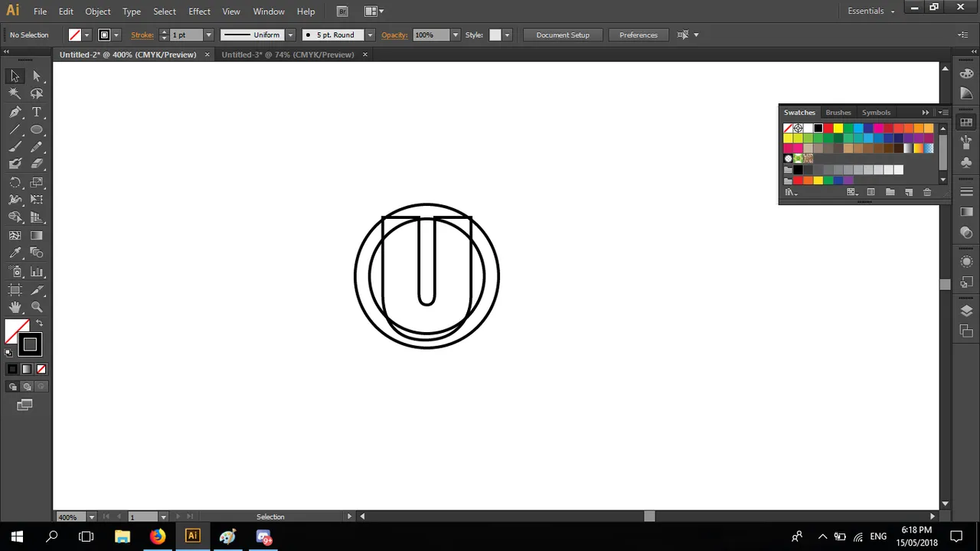
Task: Select the Symbol Sprayer tool
Action: pos(15,272)
